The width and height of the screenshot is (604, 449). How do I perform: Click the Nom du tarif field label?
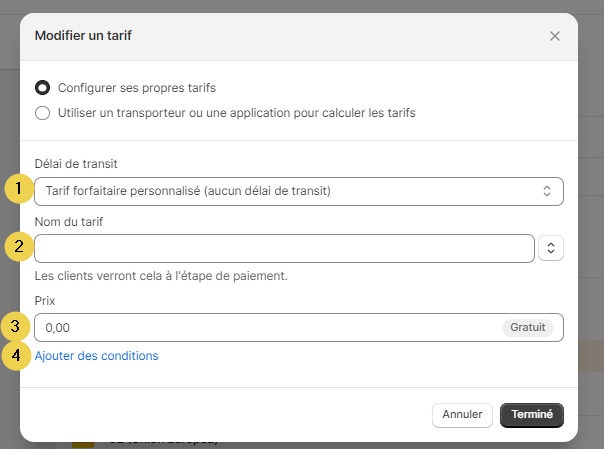click(68, 221)
